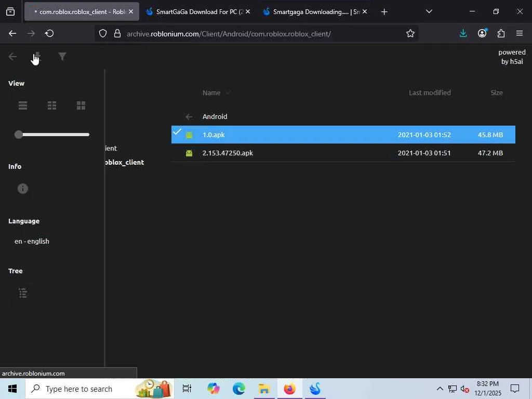Screen dimensions: 532x399
Task: Open the extensions puzzle icon
Action: (501, 33)
